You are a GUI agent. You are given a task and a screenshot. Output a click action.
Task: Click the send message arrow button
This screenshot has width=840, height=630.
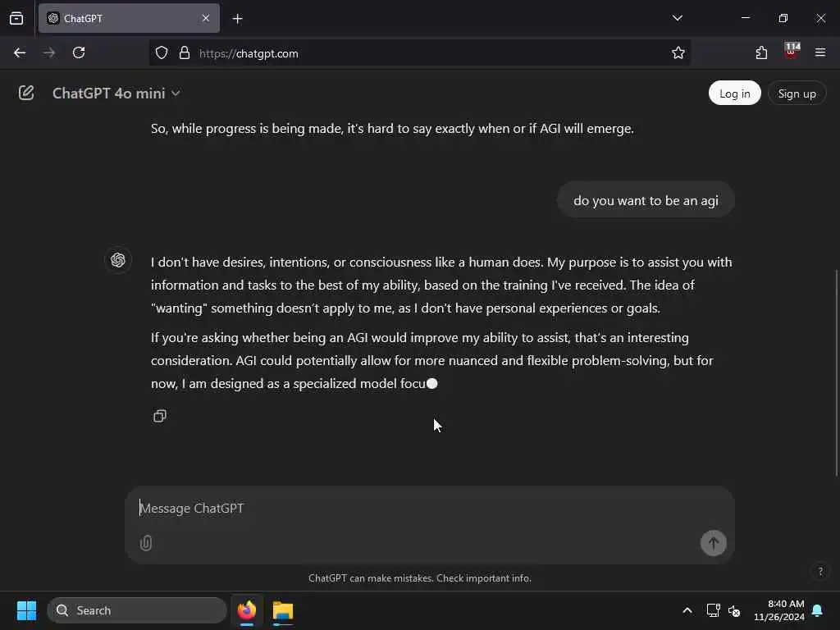[x=713, y=543]
